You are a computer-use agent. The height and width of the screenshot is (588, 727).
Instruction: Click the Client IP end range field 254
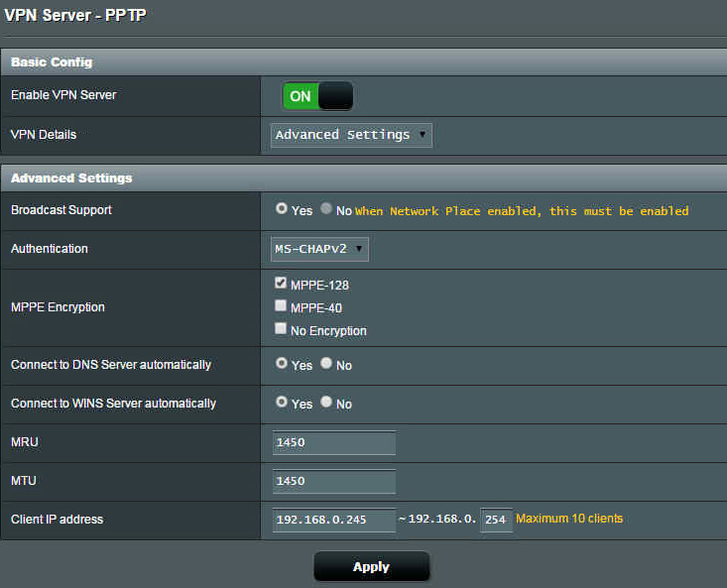pos(496,520)
